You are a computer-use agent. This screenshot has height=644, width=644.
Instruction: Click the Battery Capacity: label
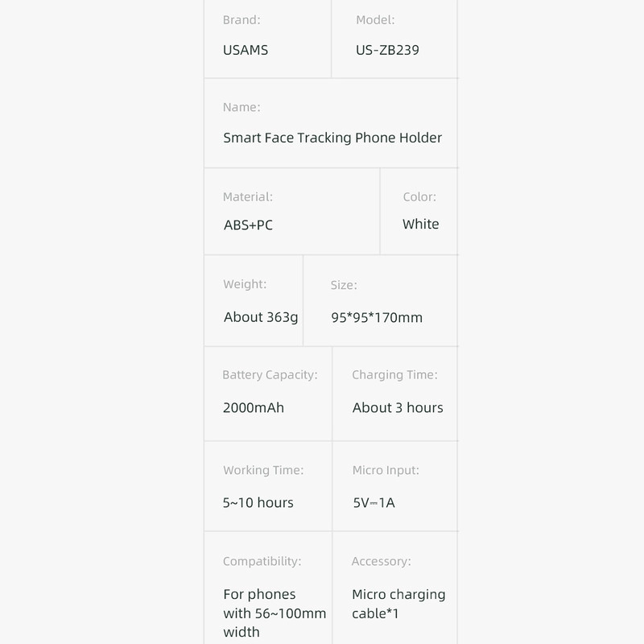270,375
